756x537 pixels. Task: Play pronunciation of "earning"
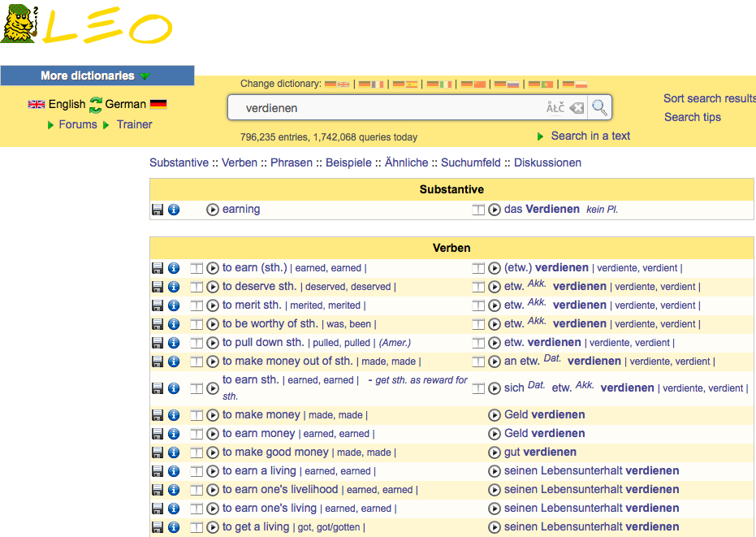[x=212, y=209]
